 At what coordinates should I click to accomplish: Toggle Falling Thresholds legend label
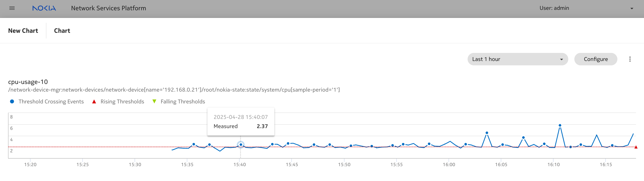[183, 101]
